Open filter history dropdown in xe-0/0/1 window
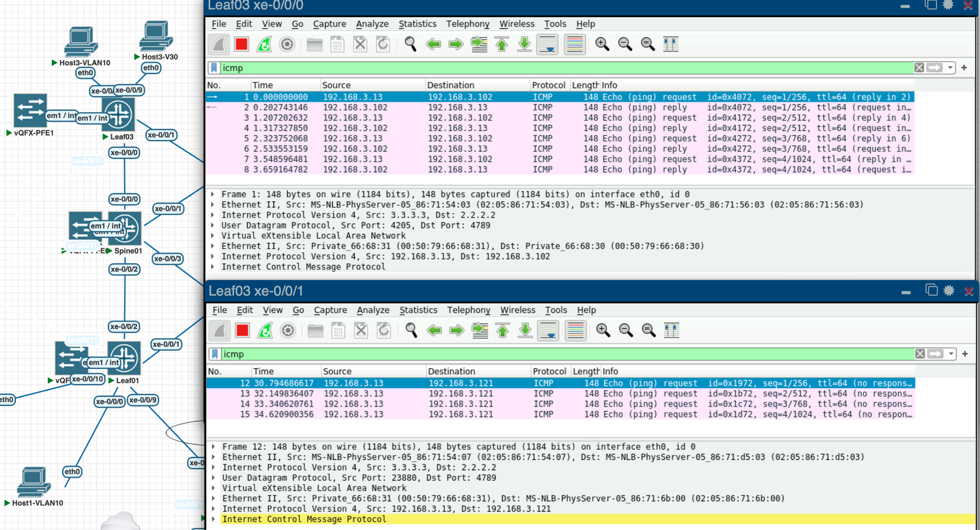Image resolution: width=980 pixels, height=530 pixels. (x=951, y=354)
